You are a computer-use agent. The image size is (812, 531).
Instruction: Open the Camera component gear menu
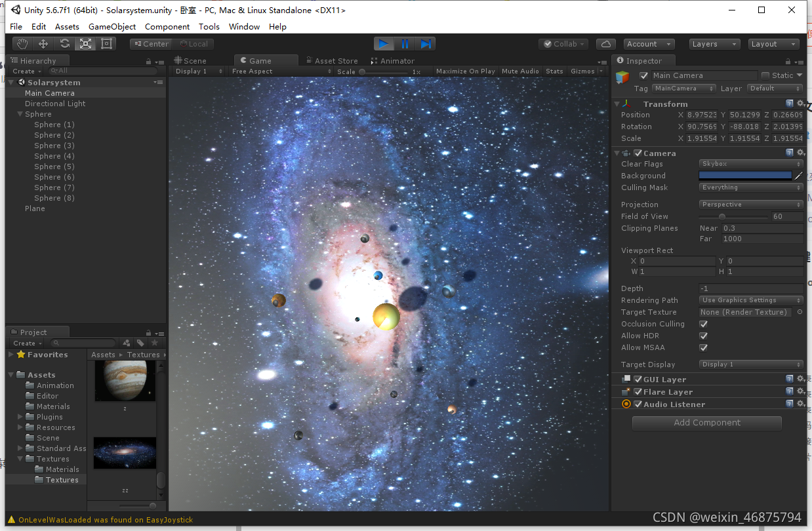800,153
